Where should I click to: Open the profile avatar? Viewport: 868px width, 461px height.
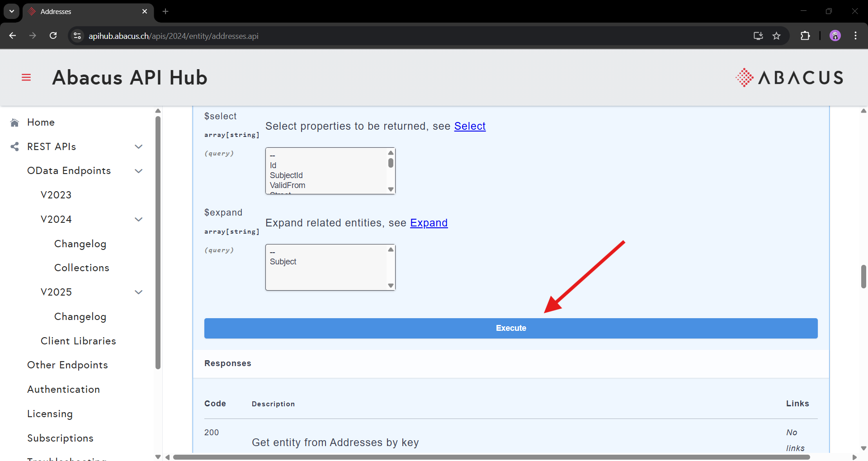coord(835,36)
